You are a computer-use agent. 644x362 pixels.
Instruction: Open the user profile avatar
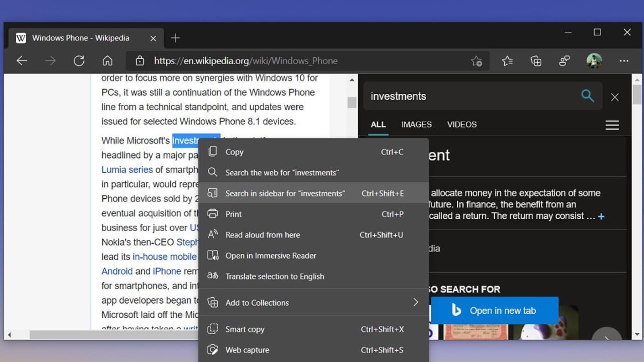[594, 61]
